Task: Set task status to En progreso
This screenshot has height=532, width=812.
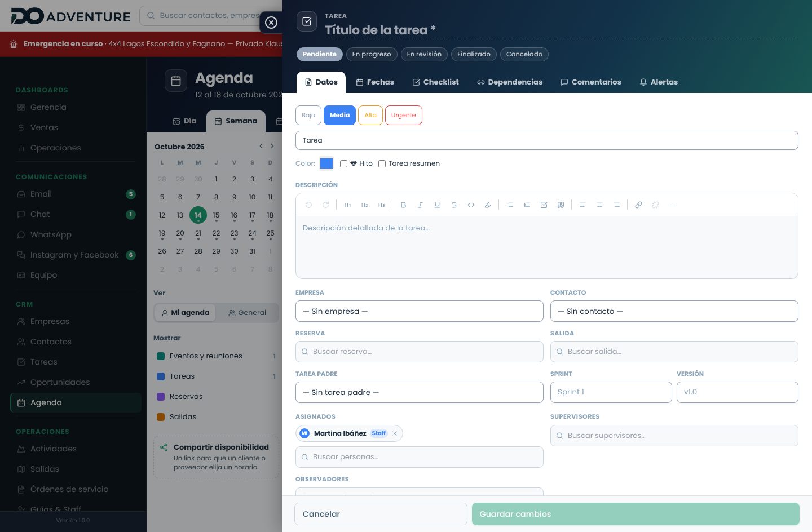Action: (x=372, y=54)
